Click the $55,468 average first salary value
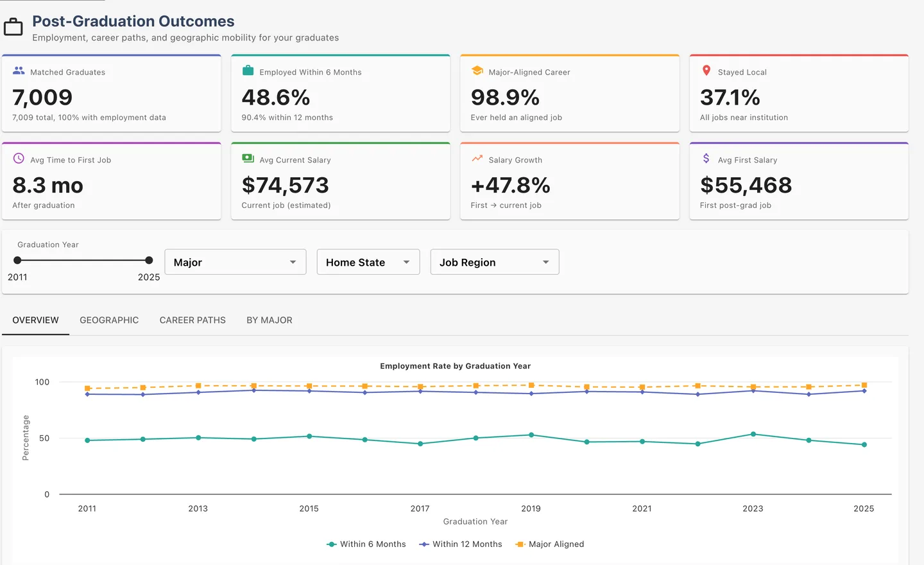924x565 pixels. (x=746, y=185)
